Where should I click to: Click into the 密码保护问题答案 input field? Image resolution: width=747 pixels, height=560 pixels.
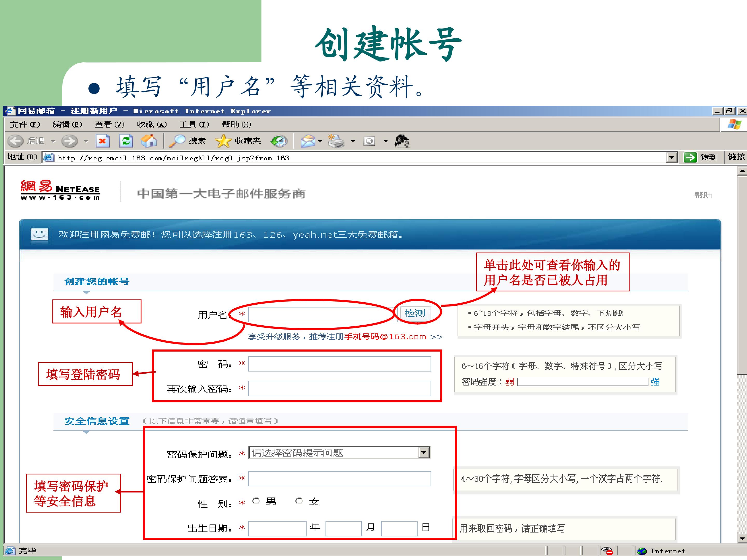340,479
